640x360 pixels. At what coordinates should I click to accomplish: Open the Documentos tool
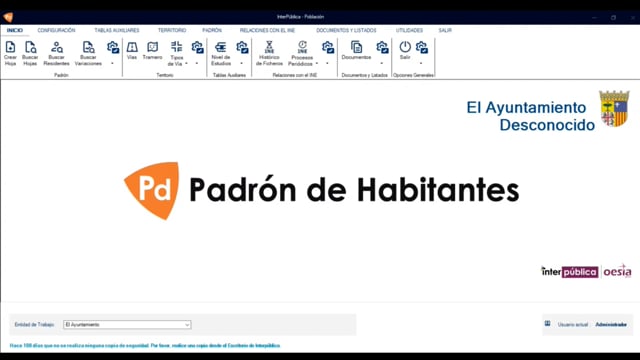[356, 51]
